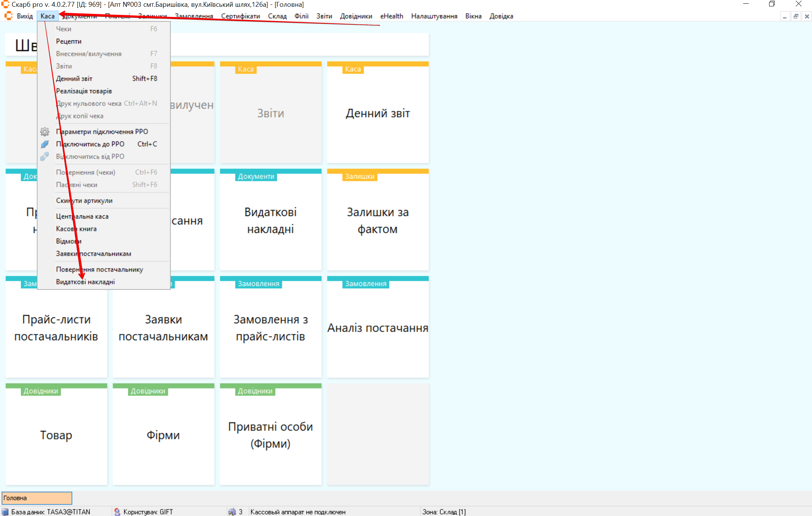Open the eHealth menu
812x516 pixels.
tap(392, 16)
